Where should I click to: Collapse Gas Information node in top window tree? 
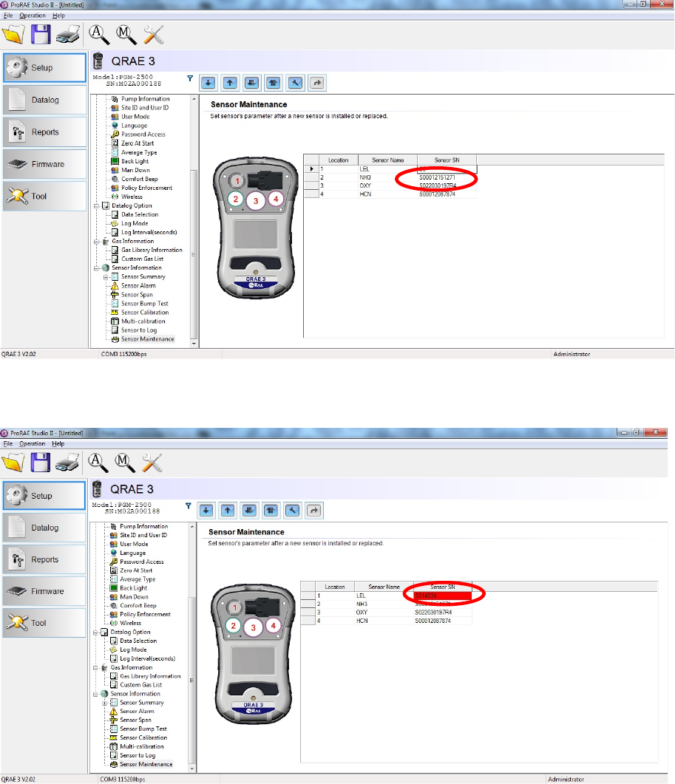pos(97,242)
